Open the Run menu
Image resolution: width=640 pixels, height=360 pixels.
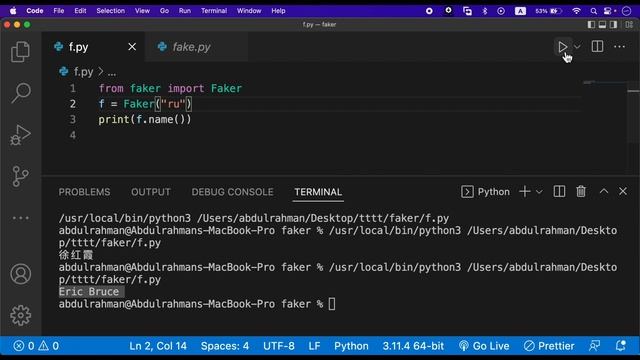point(184,11)
